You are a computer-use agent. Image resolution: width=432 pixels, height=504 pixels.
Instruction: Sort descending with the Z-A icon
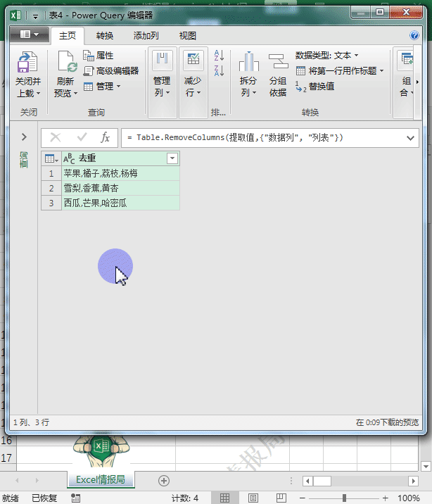[219, 70]
